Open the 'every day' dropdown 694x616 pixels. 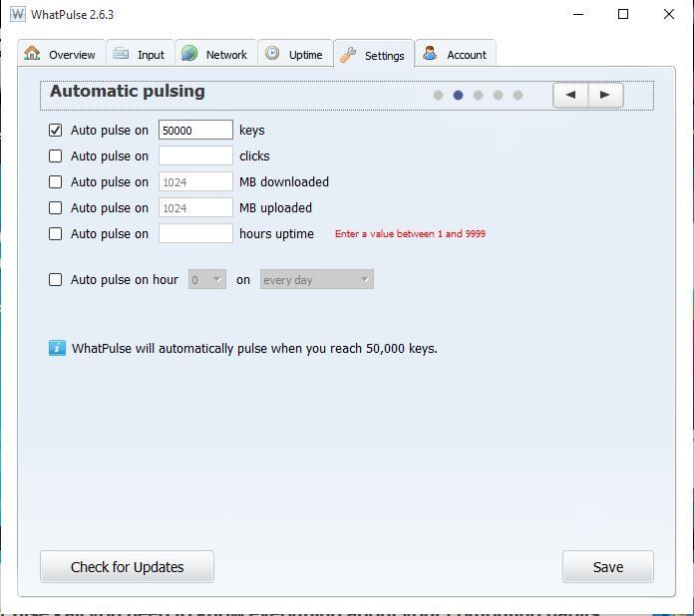click(317, 280)
